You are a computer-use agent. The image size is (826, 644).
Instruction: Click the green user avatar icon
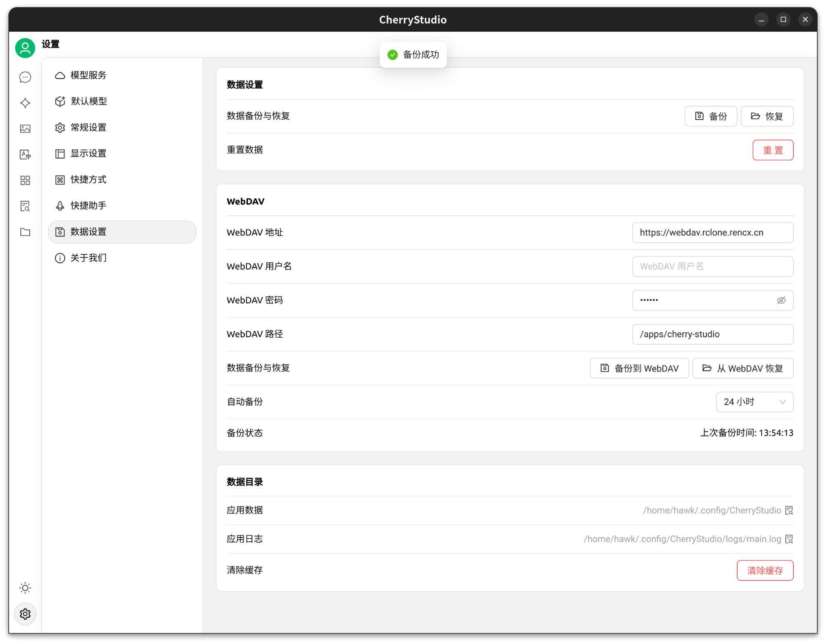pyautogui.click(x=25, y=48)
